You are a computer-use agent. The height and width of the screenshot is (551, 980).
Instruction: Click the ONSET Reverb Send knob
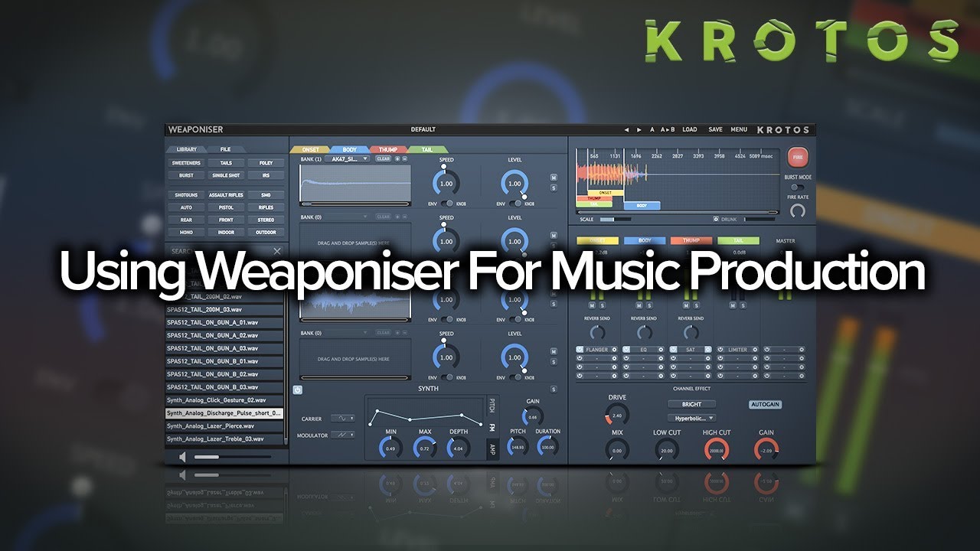click(597, 332)
